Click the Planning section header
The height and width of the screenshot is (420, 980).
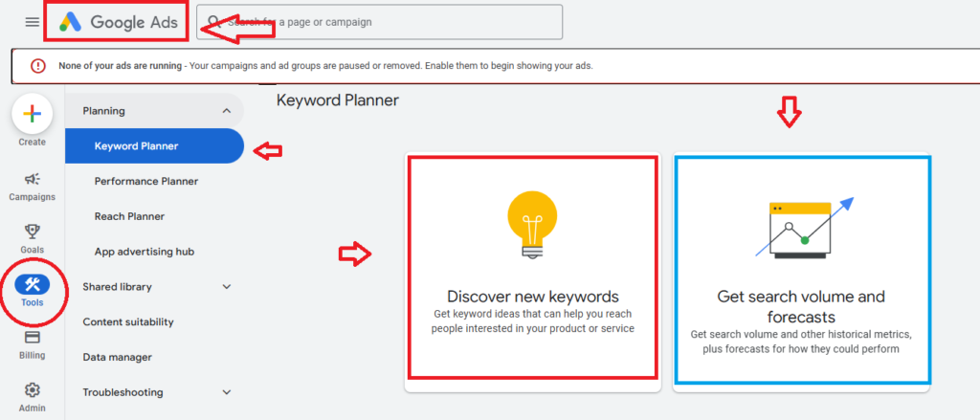click(x=154, y=111)
